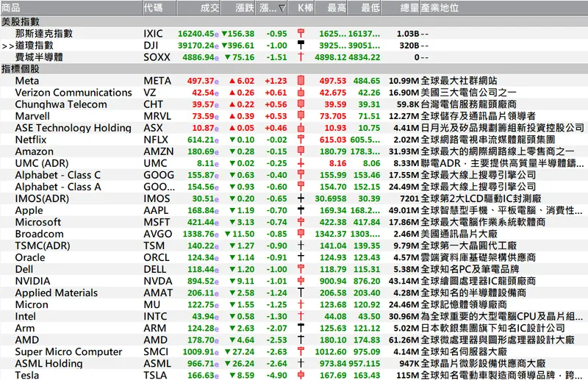Click the candlestick icon for SMCI
Screen dimensions: 588x380
pyautogui.click(x=301, y=351)
